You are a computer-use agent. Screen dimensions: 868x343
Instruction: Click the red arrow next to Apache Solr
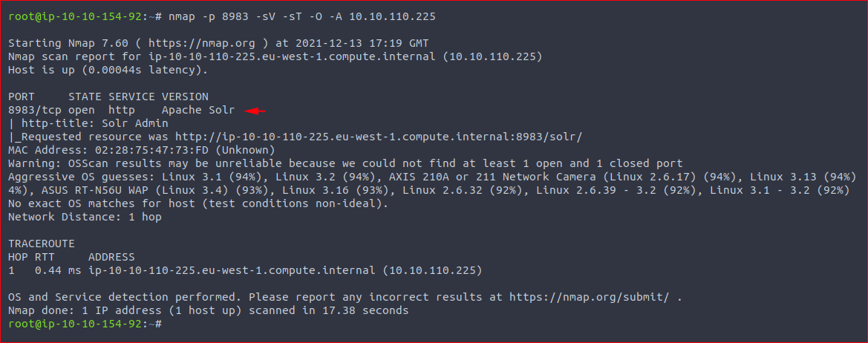pos(255,111)
